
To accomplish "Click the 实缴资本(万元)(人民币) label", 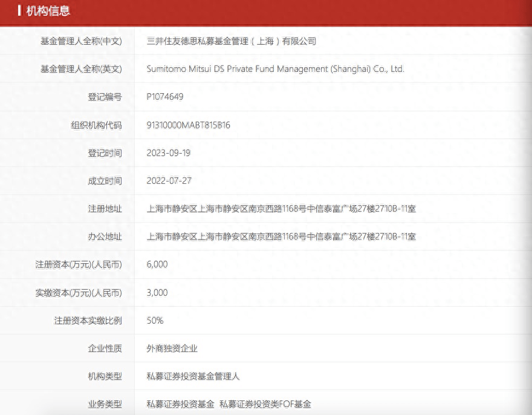I will [79, 293].
